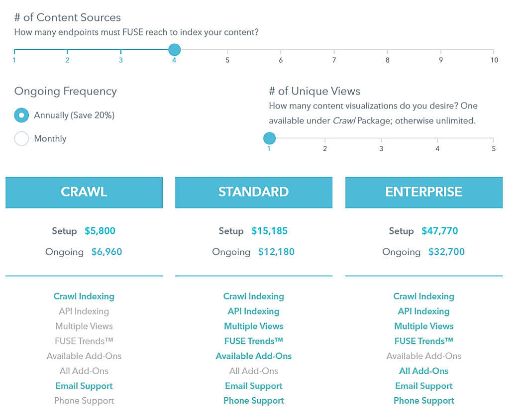Select value 5 on Unique Views scale
Image resolution: width=519 pixels, height=420 pixels.
pos(493,138)
